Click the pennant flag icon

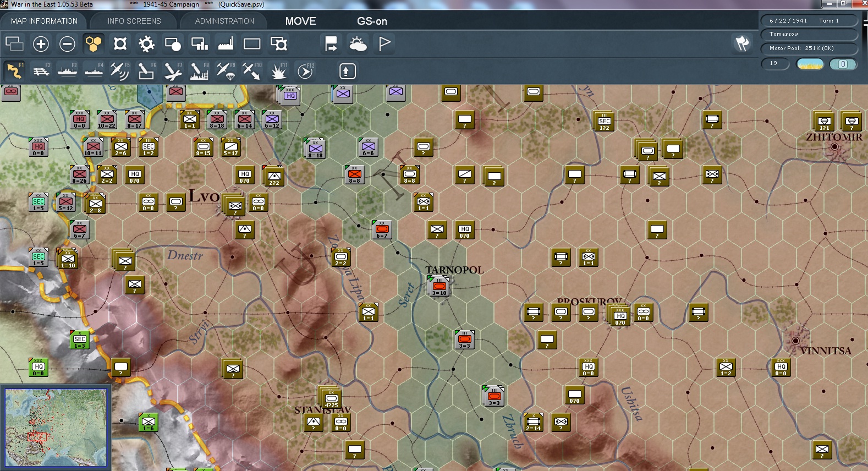click(384, 43)
